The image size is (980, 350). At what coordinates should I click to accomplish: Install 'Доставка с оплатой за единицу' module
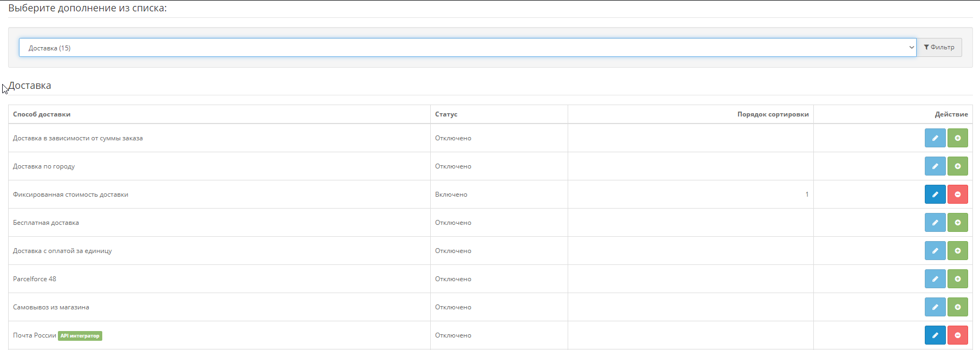coord(957,251)
